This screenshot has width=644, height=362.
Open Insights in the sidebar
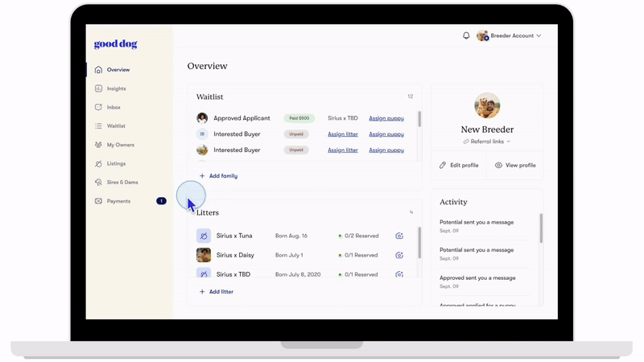pos(116,88)
